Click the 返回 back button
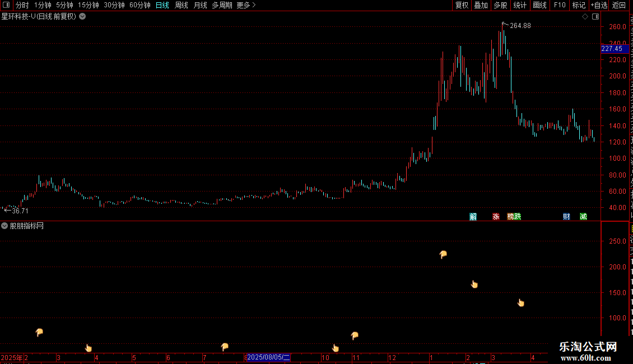Viewport: 633px width, 364px height. click(618, 5)
